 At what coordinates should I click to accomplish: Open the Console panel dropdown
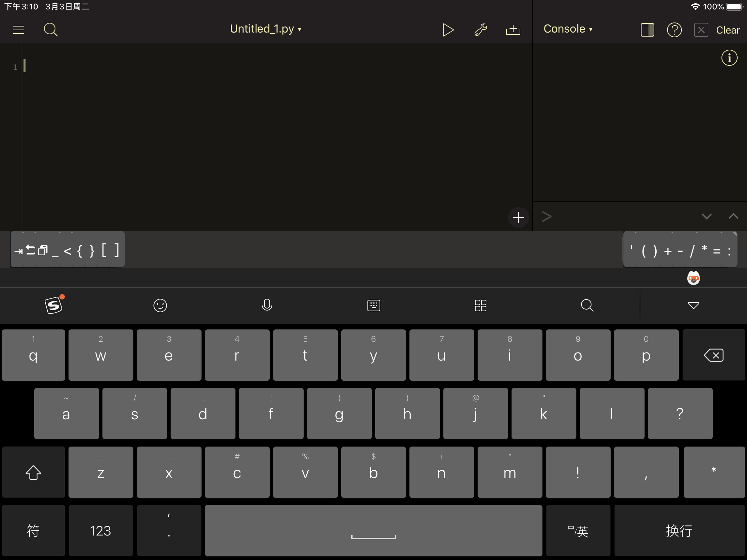click(568, 29)
